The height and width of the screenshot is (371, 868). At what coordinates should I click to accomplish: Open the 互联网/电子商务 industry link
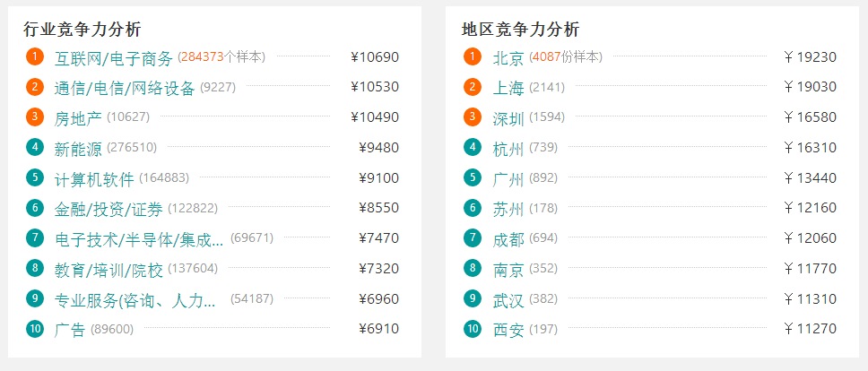tap(114, 58)
